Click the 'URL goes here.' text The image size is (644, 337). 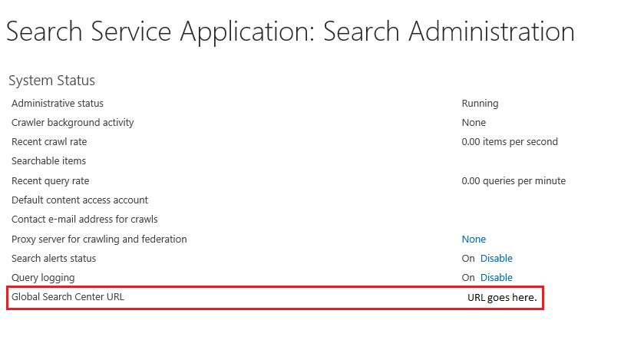click(502, 298)
